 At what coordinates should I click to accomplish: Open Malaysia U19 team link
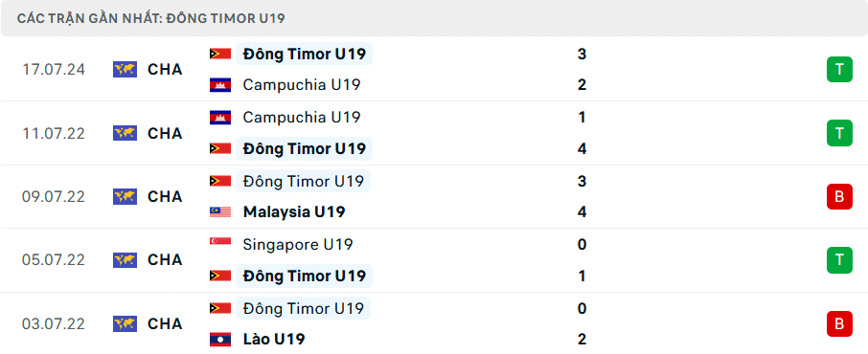click(294, 211)
